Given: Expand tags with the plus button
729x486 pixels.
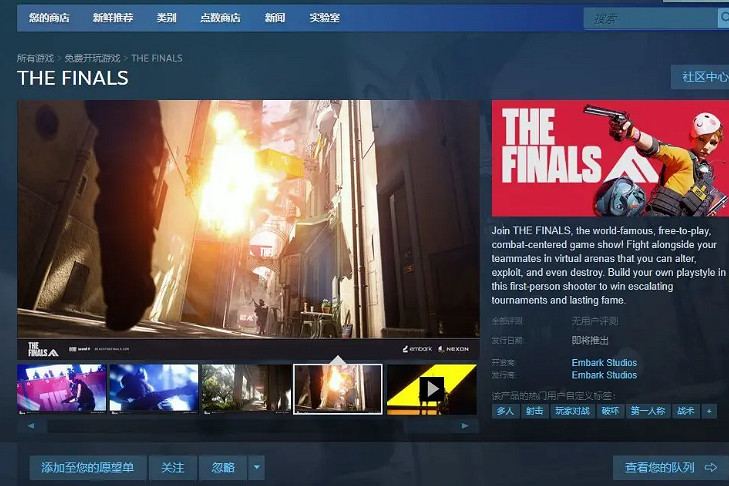Looking at the screenshot, I should (x=709, y=411).
